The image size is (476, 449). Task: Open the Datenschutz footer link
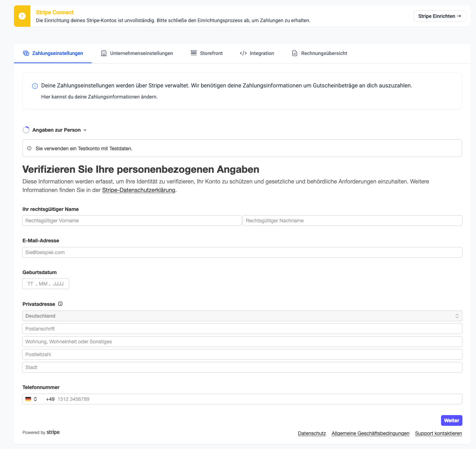pos(312,433)
